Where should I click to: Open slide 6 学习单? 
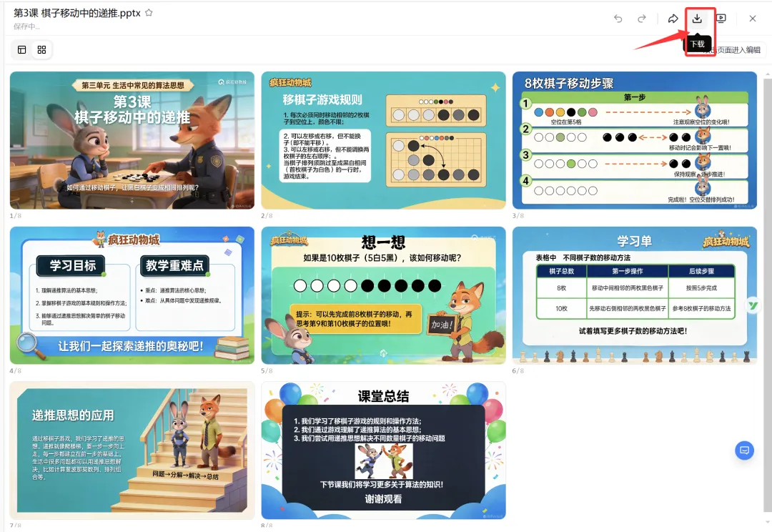pos(635,295)
